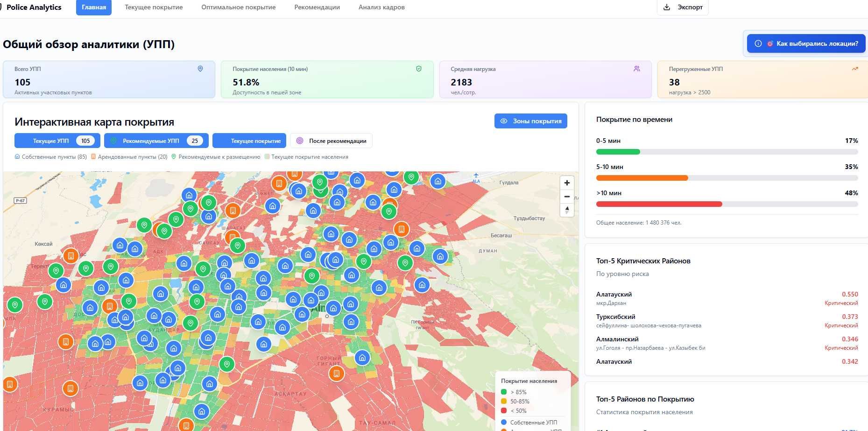
Task: Click the P-67 road sign on map
Action: click(21, 200)
